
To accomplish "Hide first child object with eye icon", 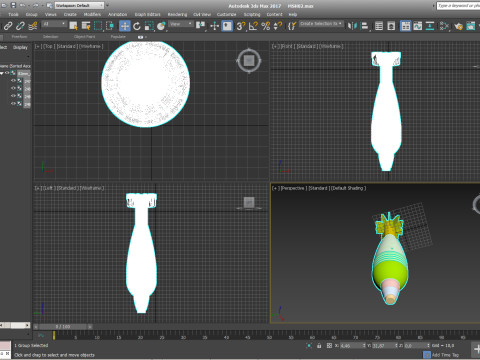I will pyautogui.click(x=13, y=81).
